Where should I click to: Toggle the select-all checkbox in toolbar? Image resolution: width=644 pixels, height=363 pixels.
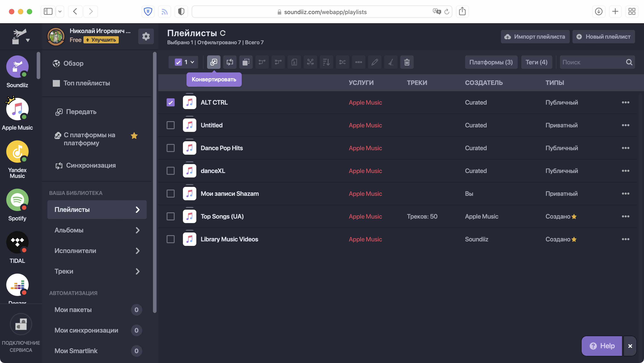[178, 62]
